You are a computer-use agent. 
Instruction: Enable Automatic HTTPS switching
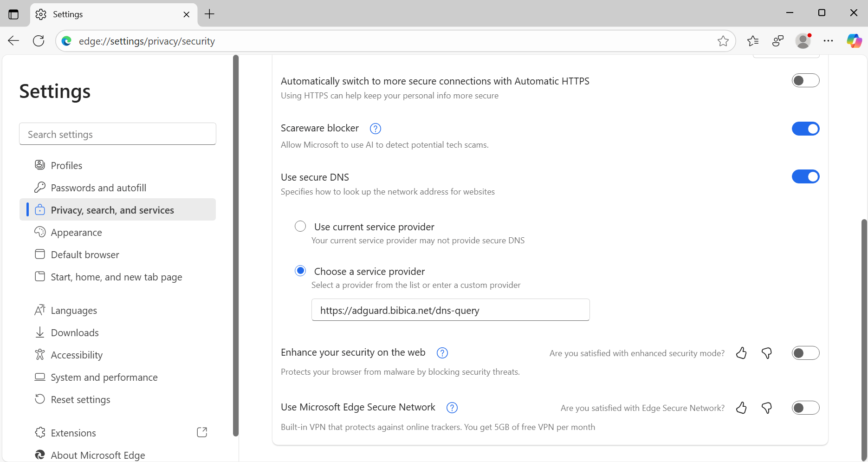click(805, 80)
